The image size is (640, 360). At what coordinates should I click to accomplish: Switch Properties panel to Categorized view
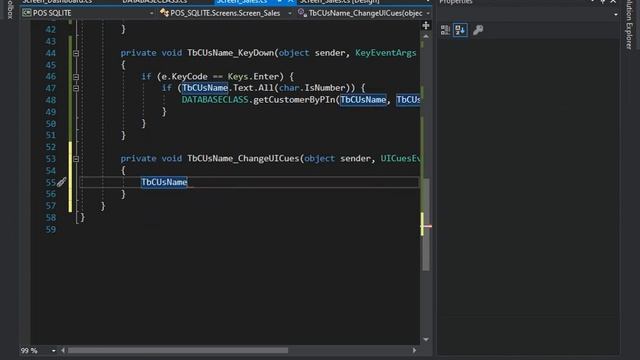445,30
